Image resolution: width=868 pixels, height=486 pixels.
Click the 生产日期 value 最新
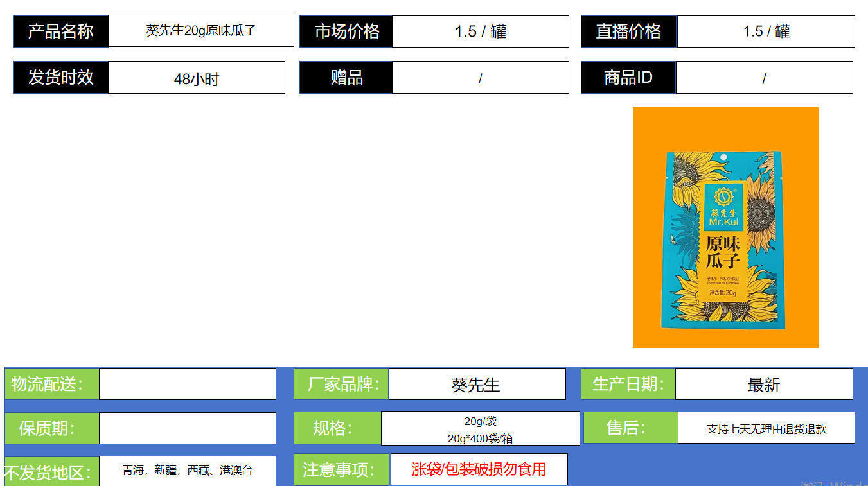point(763,385)
